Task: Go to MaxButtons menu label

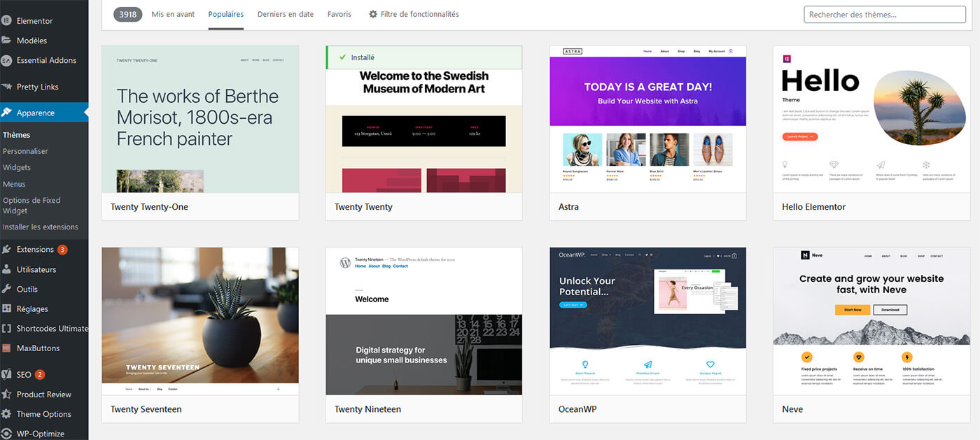Action: [x=38, y=348]
